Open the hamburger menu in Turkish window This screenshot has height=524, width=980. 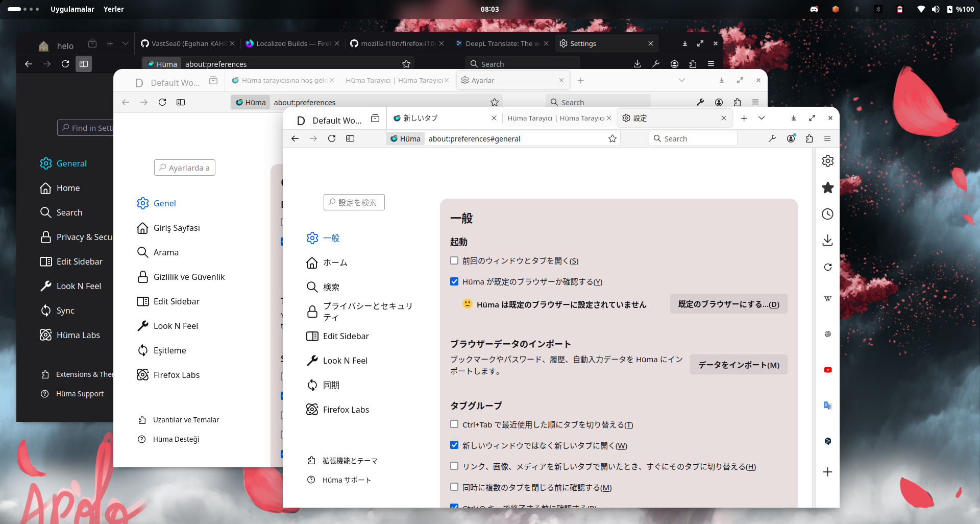755,102
